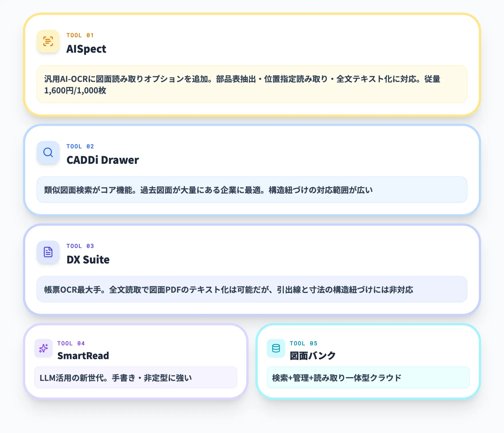Click the CADDi Drawer heading
This screenshot has height=433, width=504.
tap(103, 160)
